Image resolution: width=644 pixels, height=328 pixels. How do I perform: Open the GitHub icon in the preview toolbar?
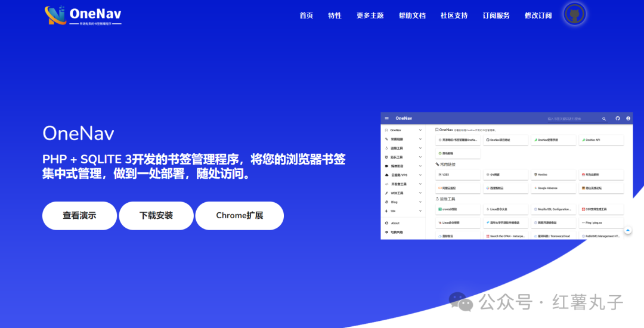[x=617, y=118]
